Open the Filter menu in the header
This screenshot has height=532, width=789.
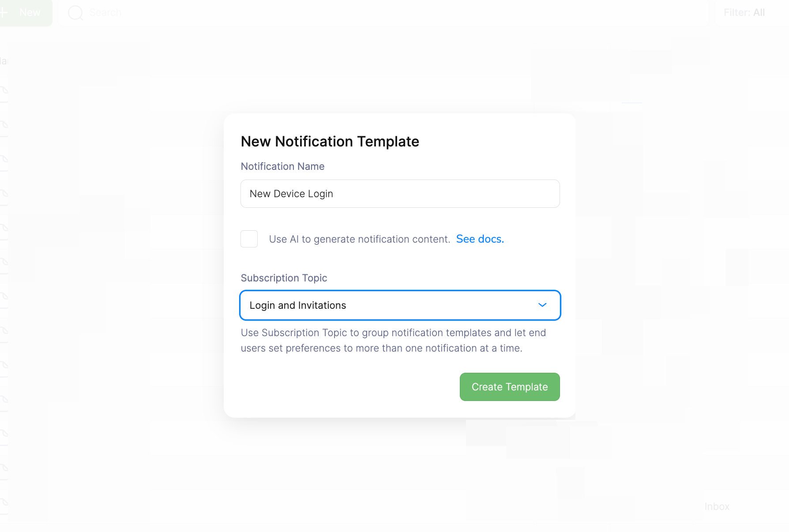click(744, 12)
